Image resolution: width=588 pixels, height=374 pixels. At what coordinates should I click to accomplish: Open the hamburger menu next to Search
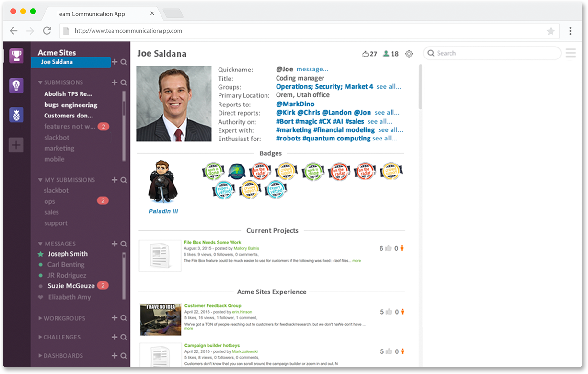[x=571, y=53]
